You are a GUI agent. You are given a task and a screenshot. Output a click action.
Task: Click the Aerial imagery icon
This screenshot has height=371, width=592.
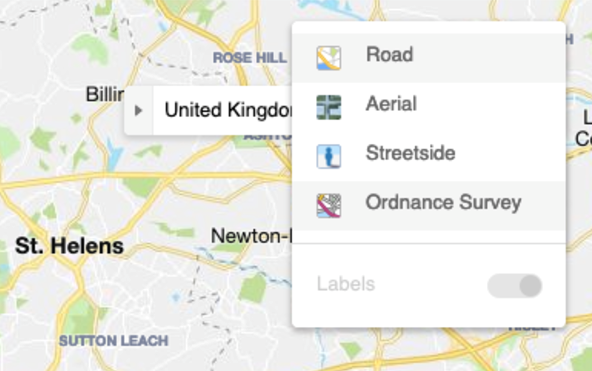click(328, 107)
